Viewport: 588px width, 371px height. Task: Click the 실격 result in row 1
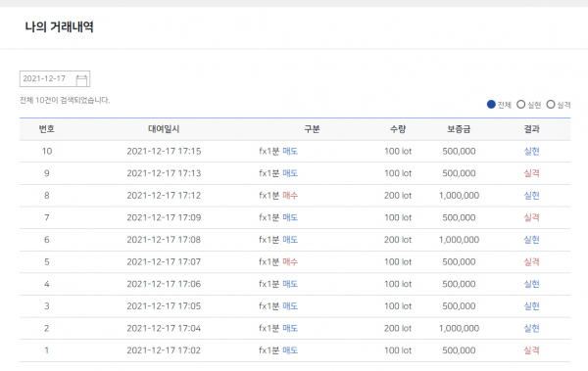click(x=532, y=350)
